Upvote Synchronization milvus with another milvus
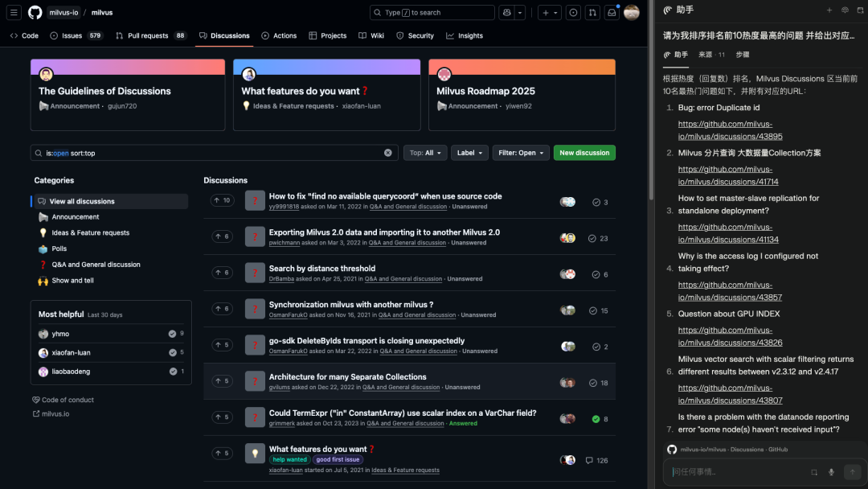 (222, 309)
